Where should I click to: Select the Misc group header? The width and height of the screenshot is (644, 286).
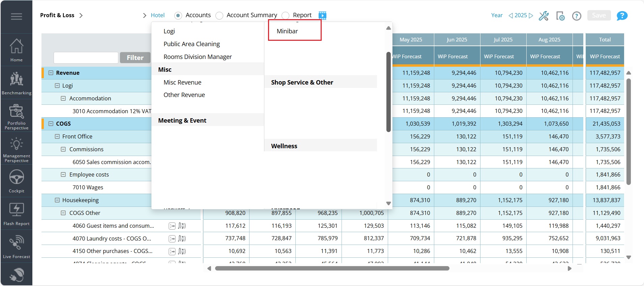208,69
